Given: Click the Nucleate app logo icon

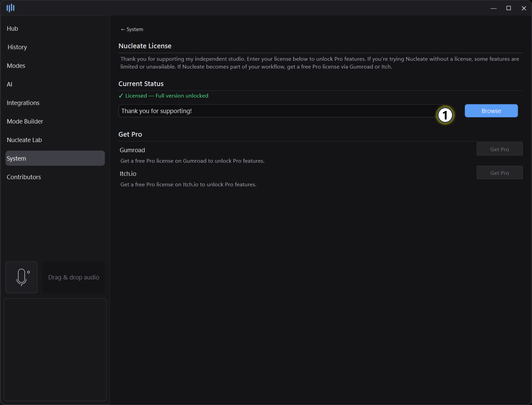Looking at the screenshot, I should coord(10,8).
